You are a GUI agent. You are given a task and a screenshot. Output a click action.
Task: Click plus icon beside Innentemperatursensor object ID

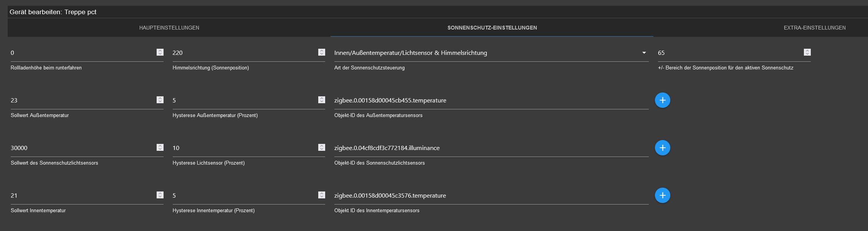[662, 195]
